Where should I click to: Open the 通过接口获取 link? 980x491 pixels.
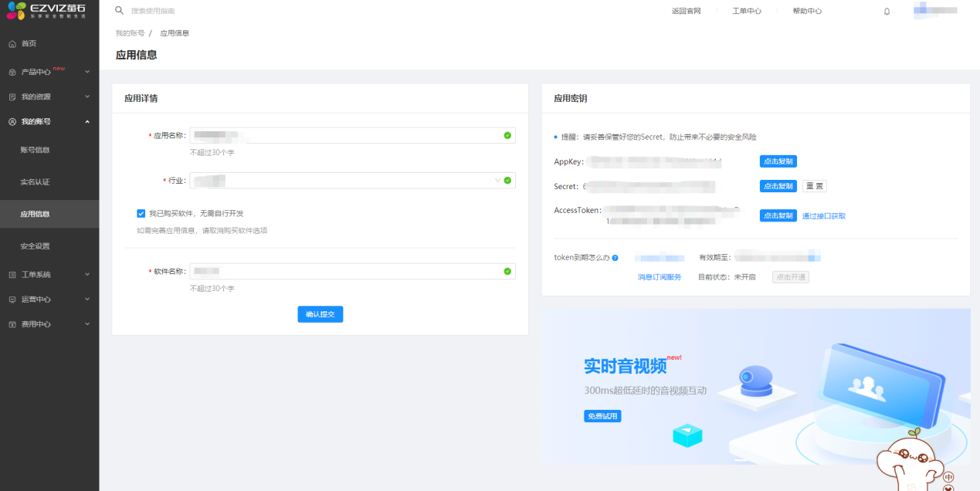coord(823,216)
